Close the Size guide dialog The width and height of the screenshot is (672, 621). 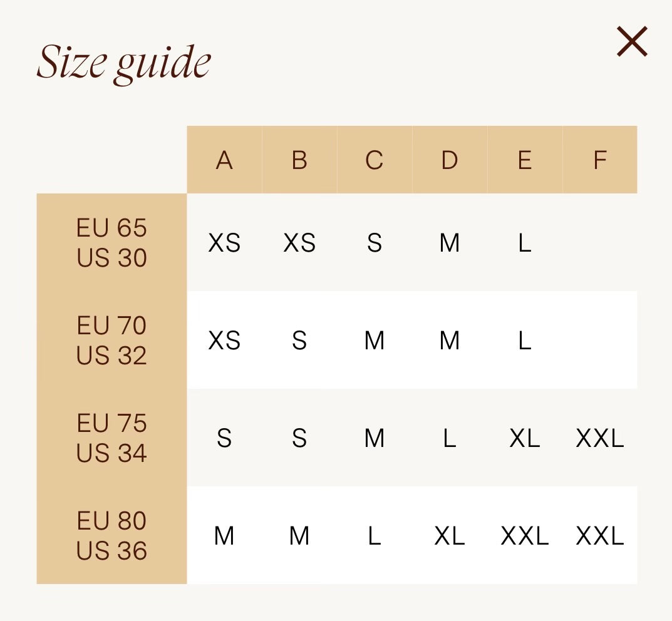tap(632, 41)
